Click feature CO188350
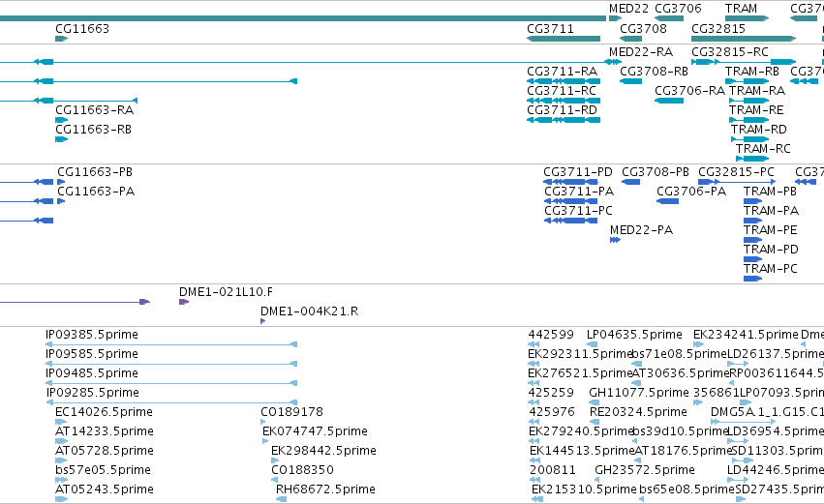Screen dimensions: 824x504 coord(303,471)
